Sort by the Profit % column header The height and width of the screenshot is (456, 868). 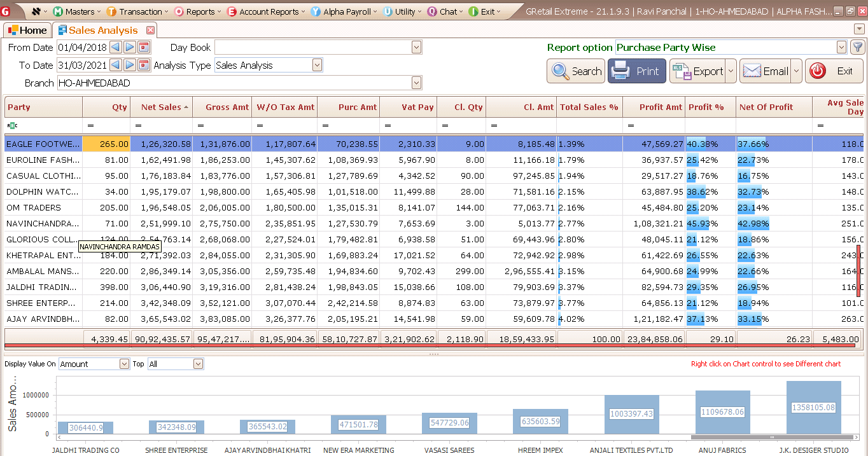710,107
